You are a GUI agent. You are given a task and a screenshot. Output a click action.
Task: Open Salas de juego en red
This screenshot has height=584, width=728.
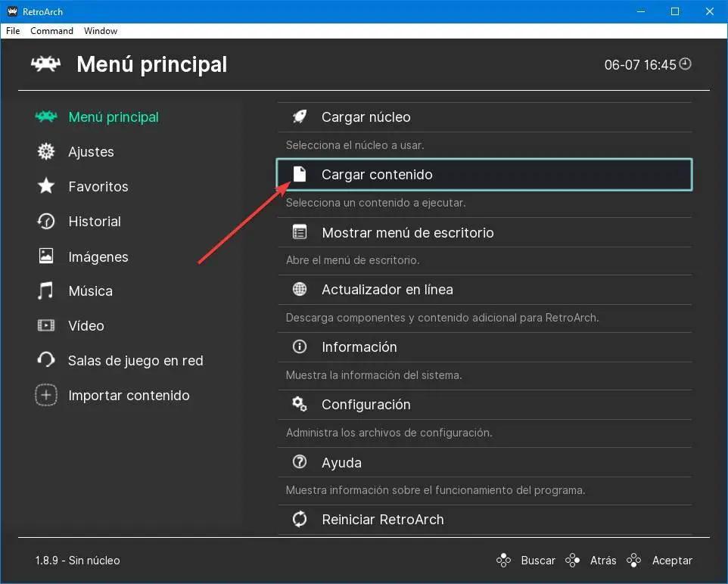[135, 361]
